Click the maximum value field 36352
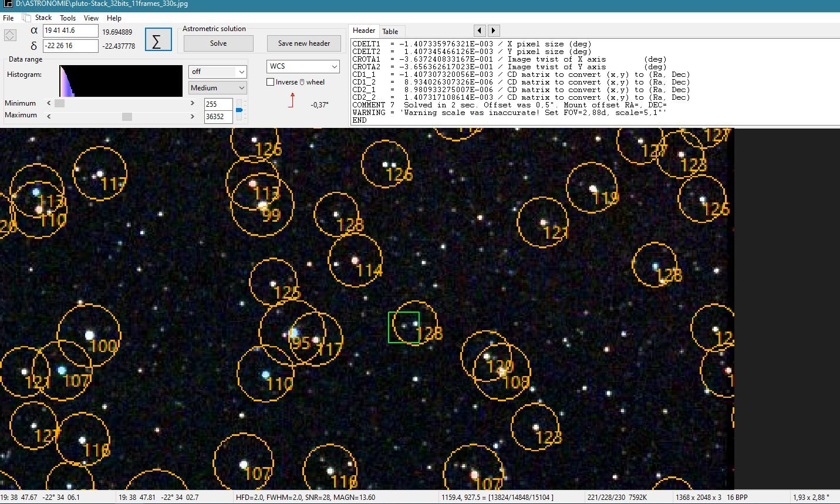 tap(218, 117)
